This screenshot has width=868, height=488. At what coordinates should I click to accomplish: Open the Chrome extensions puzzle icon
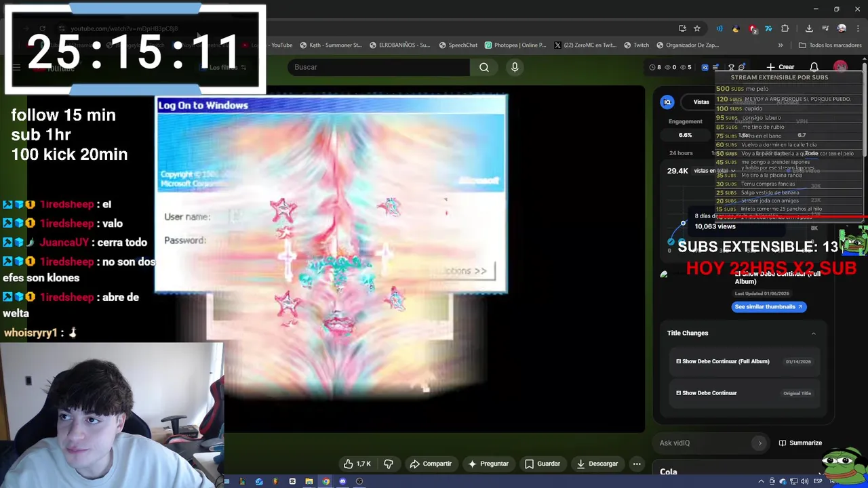[x=785, y=28]
